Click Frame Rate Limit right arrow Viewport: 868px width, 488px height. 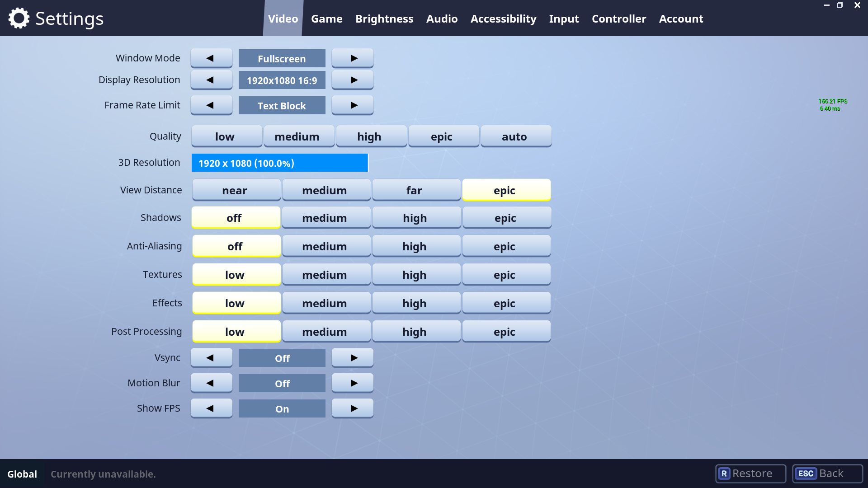tap(352, 105)
